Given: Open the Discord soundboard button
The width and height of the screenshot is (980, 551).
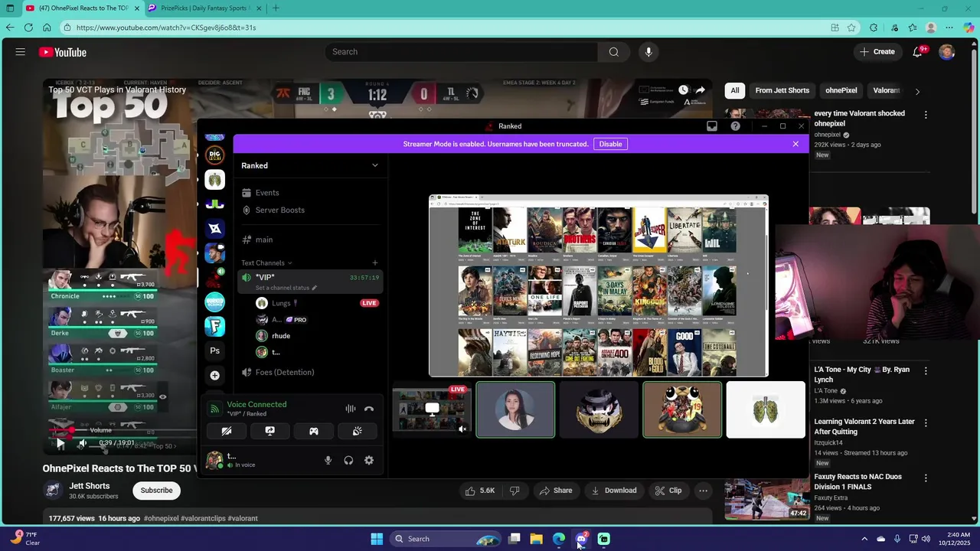Looking at the screenshot, I should click(357, 431).
